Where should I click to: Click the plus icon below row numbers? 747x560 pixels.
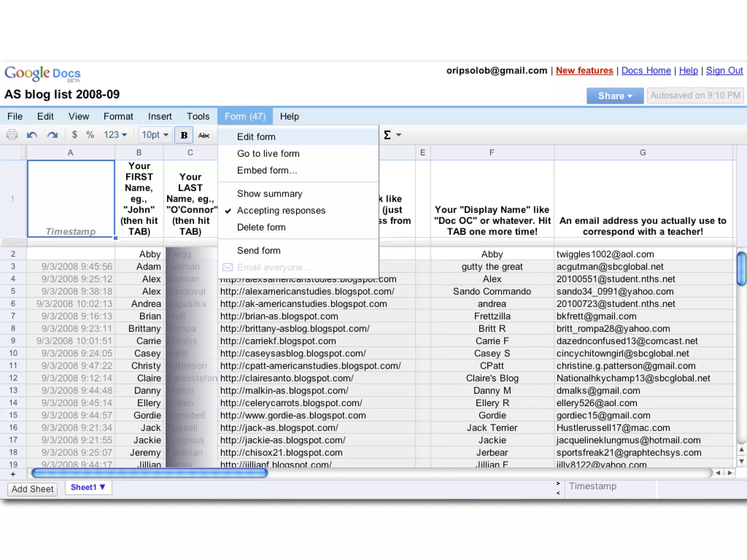pyautogui.click(x=13, y=474)
